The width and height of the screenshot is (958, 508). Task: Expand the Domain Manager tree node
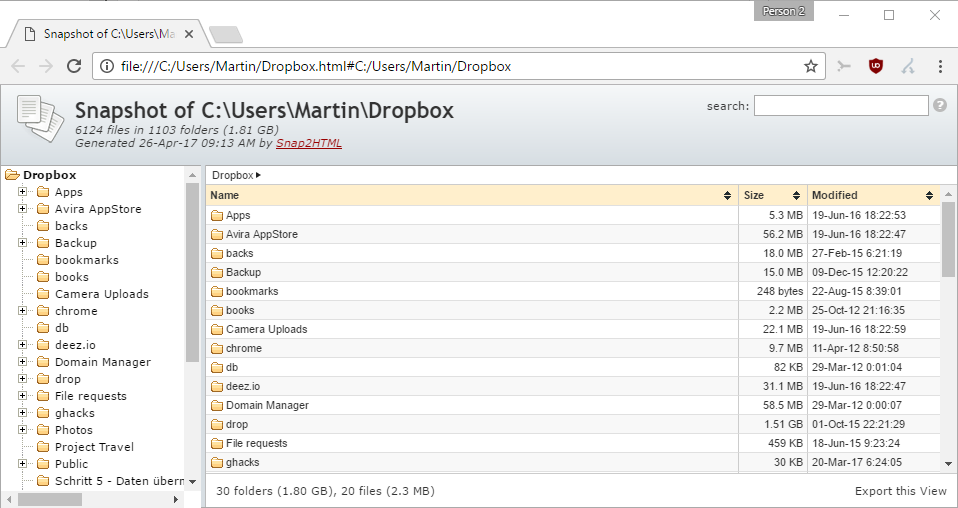coord(23,362)
